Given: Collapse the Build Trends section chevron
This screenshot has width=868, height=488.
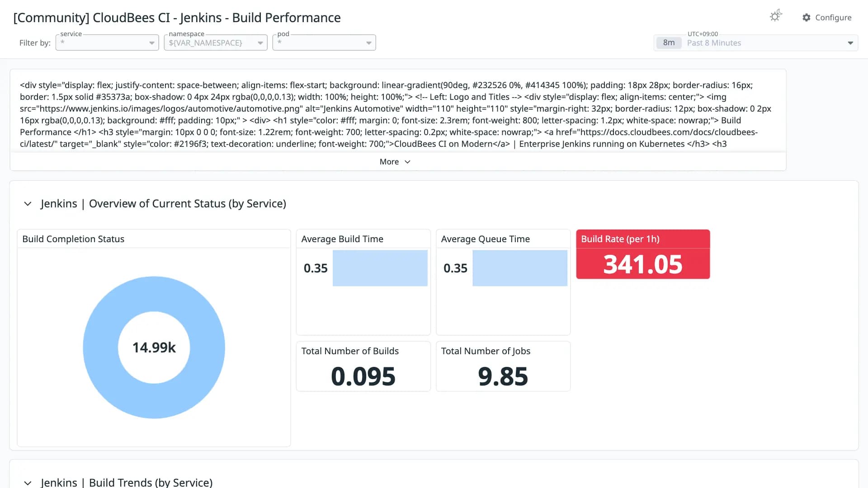Looking at the screenshot, I should (x=28, y=483).
